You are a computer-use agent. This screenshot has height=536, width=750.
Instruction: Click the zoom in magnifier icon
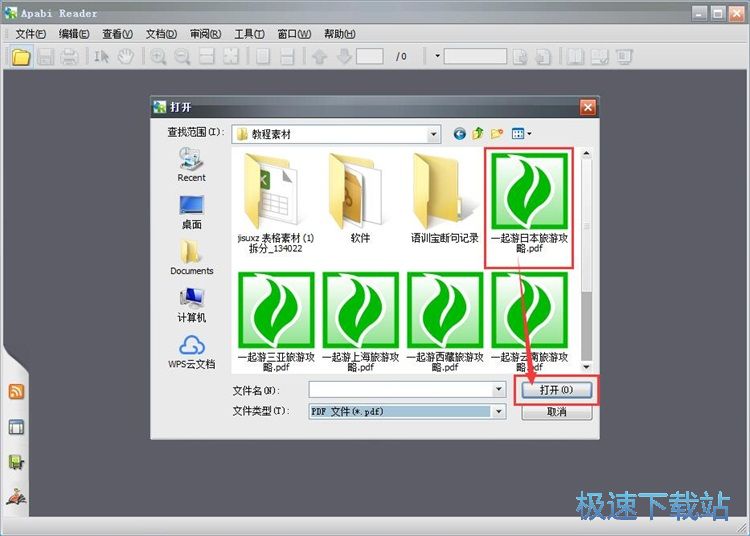(158, 56)
